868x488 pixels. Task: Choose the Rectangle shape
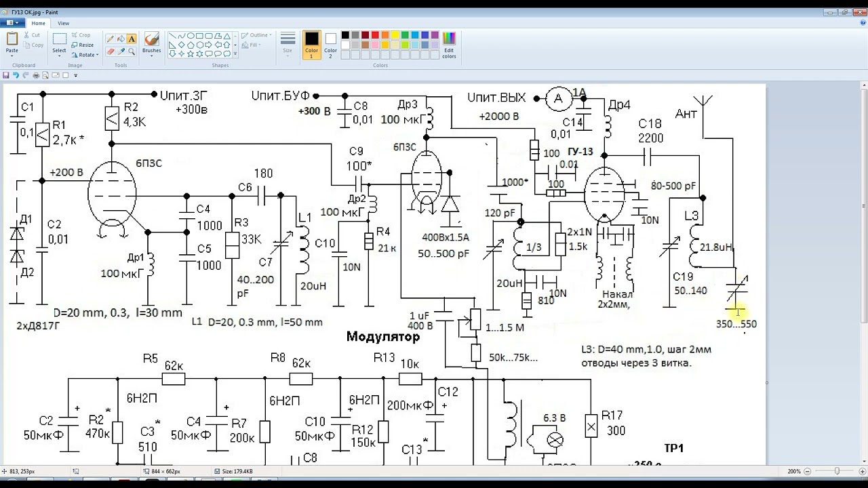point(199,36)
